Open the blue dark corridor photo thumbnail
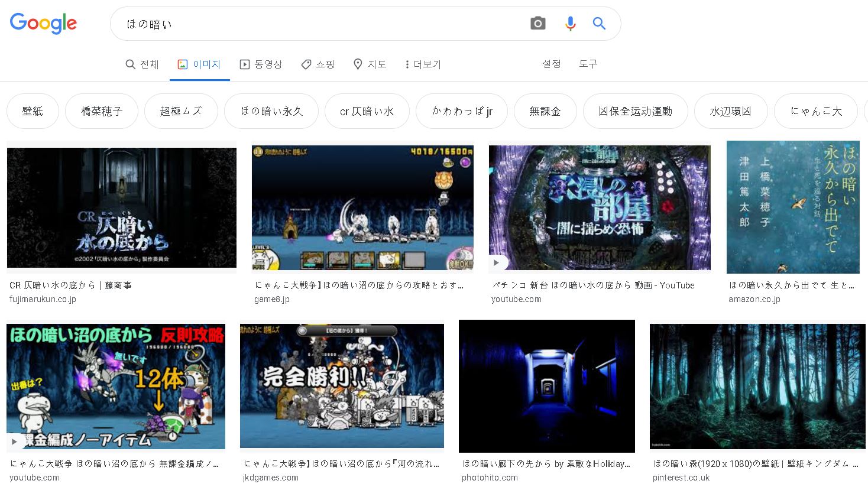868x487 pixels. 547,386
